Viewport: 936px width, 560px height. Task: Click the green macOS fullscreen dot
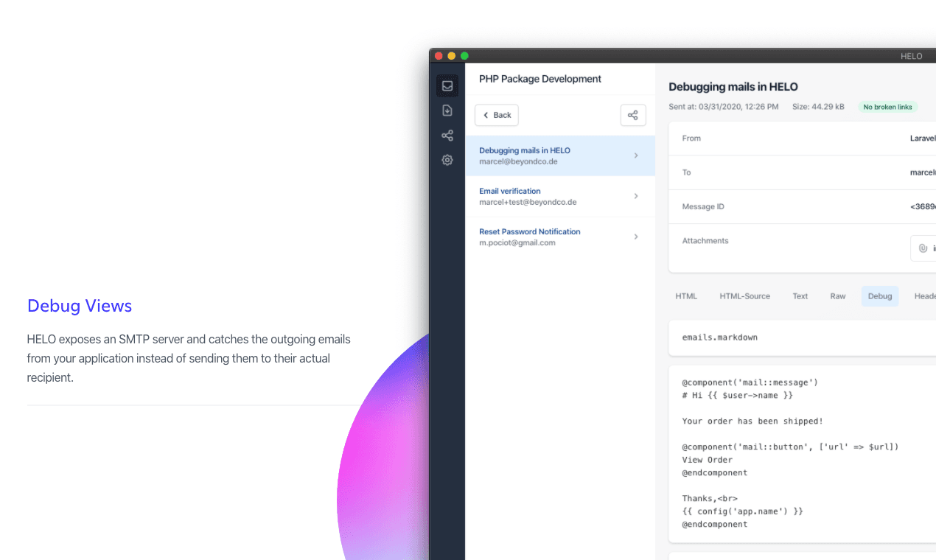[464, 56]
